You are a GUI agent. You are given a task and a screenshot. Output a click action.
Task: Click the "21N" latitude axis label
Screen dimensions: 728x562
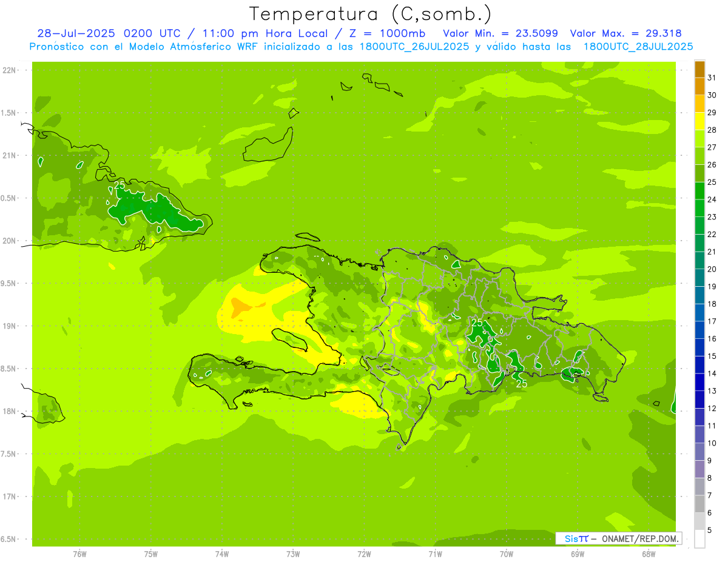tap(9, 155)
